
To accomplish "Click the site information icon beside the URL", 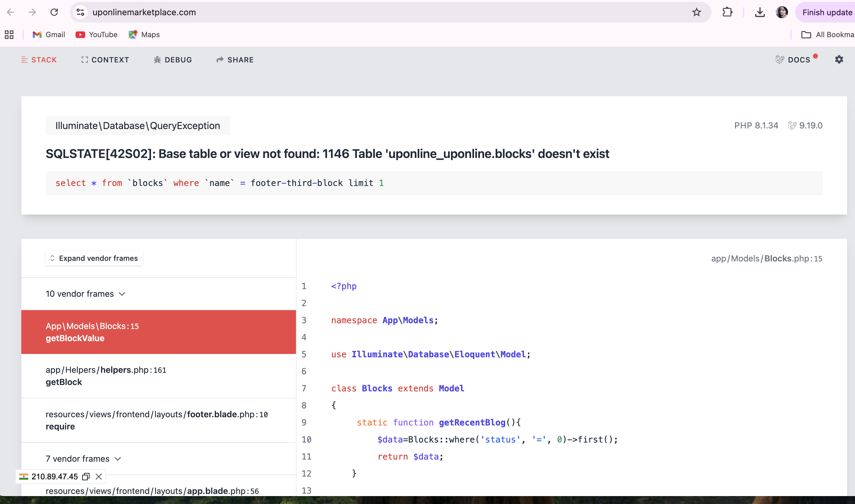I will click(80, 12).
